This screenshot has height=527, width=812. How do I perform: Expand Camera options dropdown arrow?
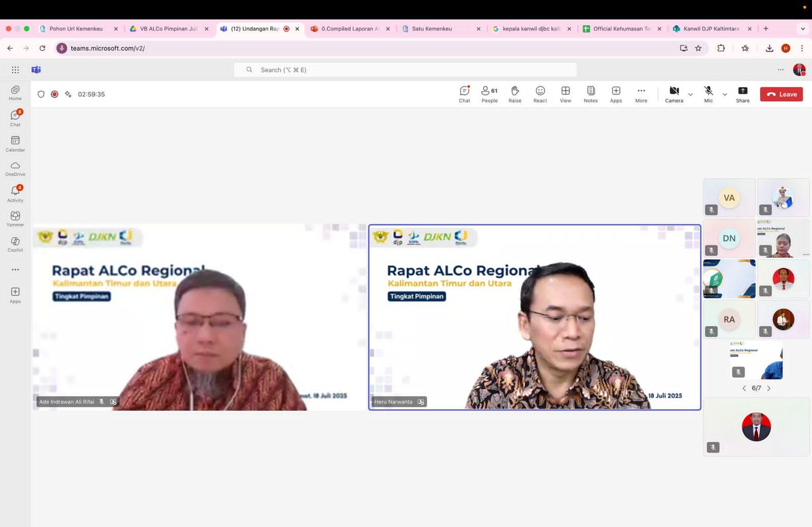(x=690, y=94)
